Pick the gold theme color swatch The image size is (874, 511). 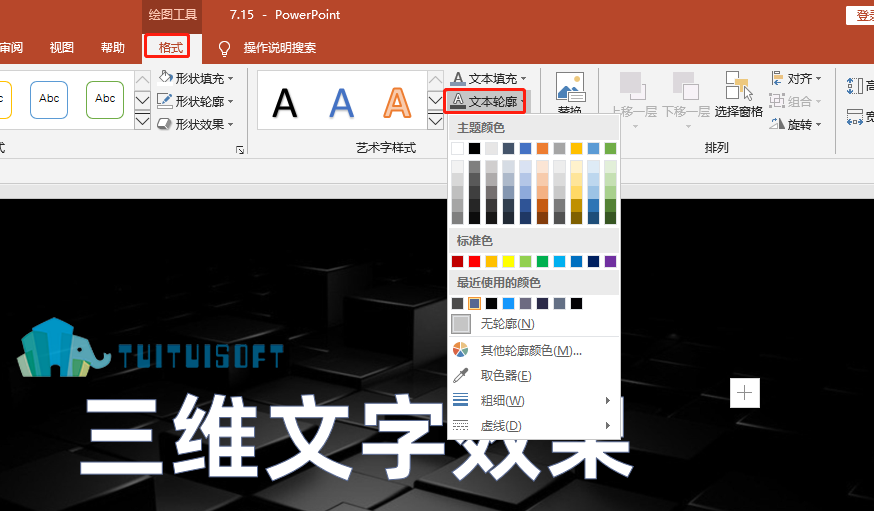click(576, 148)
